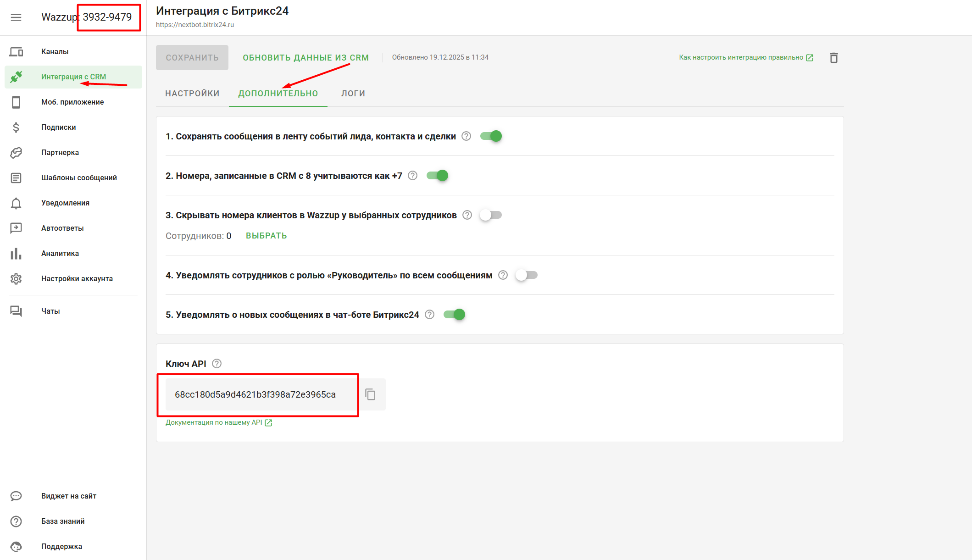972x560 pixels.
Task: Click the Аналитика bar chart icon
Action: (16, 254)
